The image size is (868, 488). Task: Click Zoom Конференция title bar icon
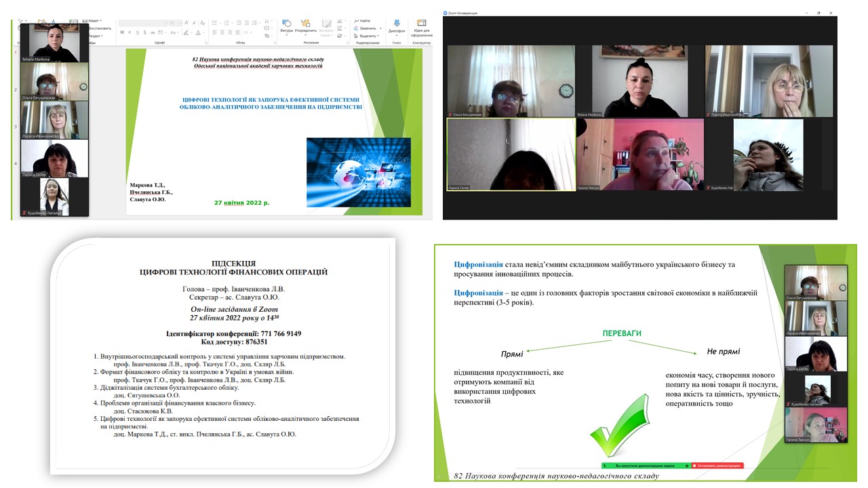click(446, 12)
